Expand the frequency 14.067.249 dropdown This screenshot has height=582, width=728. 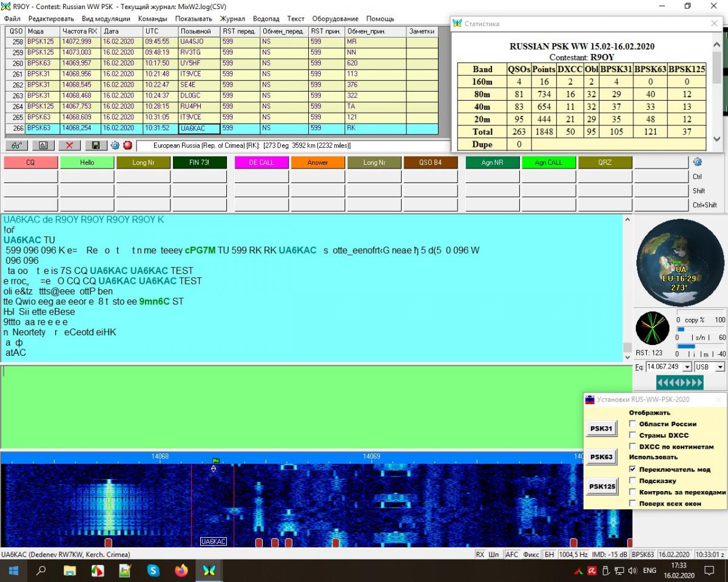click(x=687, y=367)
